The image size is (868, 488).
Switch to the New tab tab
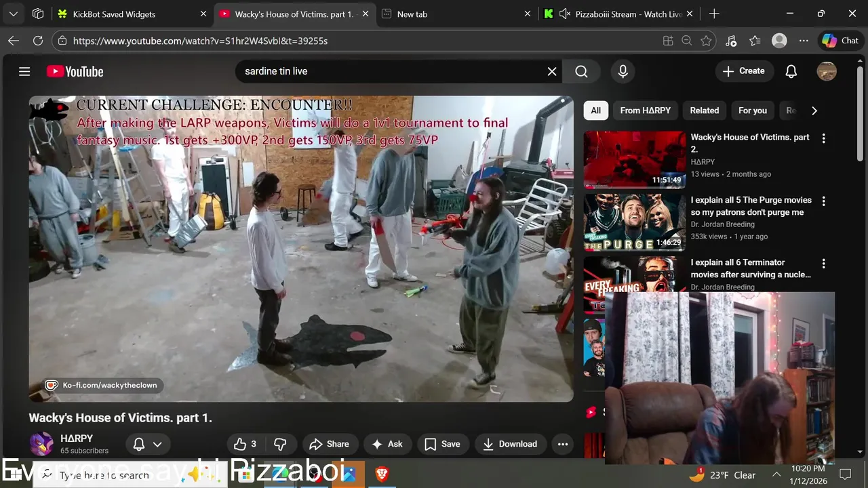[455, 14]
